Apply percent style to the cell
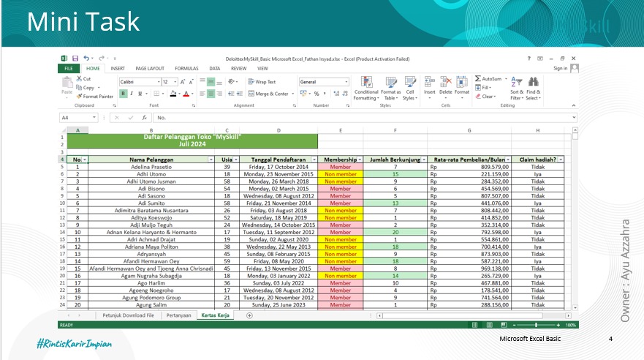The width and height of the screenshot is (644, 360). (x=317, y=94)
